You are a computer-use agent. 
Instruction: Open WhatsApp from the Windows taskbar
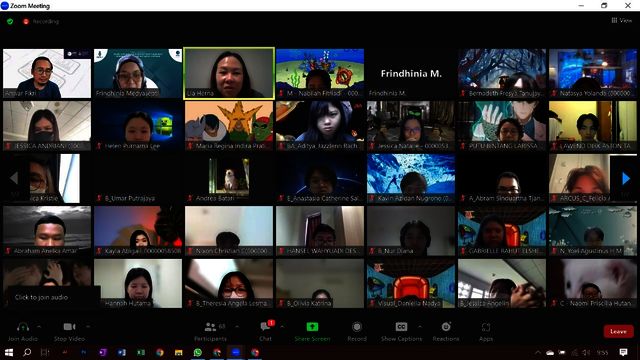pos(198,352)
